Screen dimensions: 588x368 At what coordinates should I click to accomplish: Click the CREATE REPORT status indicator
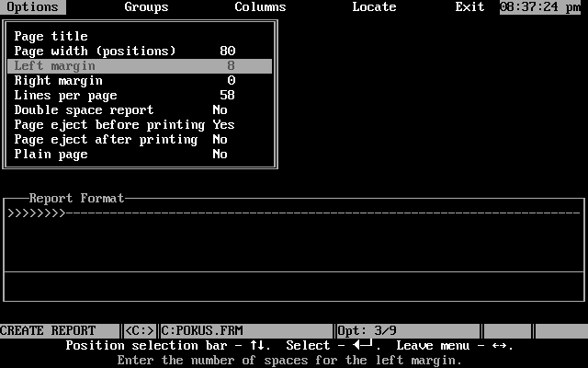coord(48,331)
